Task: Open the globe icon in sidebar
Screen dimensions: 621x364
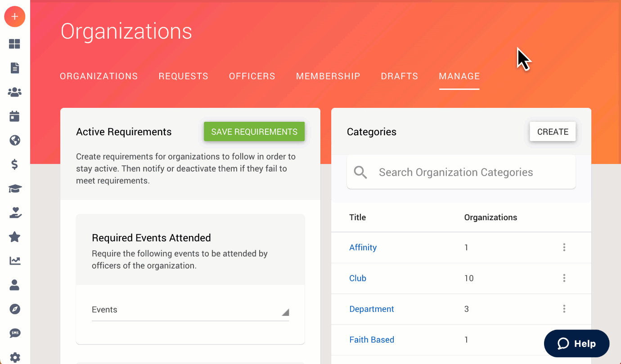Action: (15, 141)
